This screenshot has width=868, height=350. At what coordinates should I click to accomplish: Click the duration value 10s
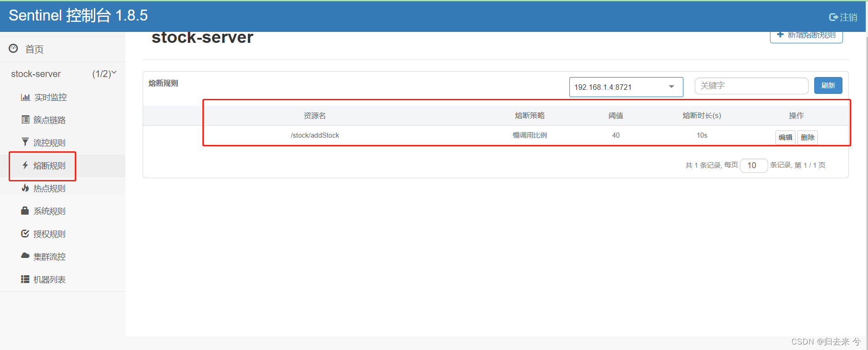tap(702, 135)
